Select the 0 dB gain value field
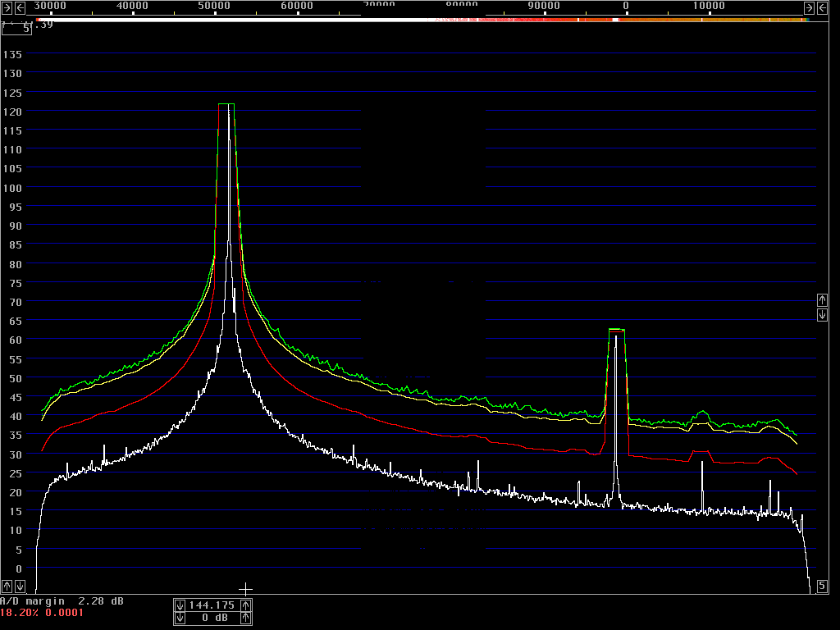The image size is (840, 630). [x=212, y=619]
